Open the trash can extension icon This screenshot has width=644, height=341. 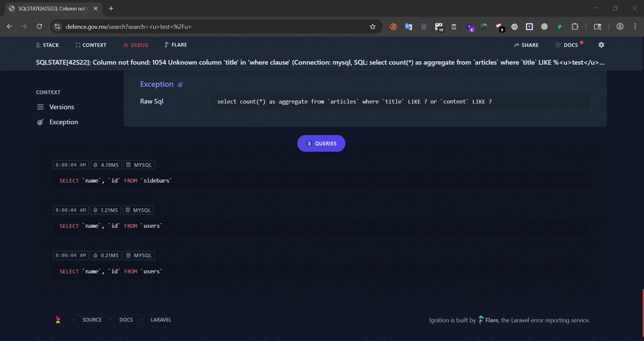(454, 26)
